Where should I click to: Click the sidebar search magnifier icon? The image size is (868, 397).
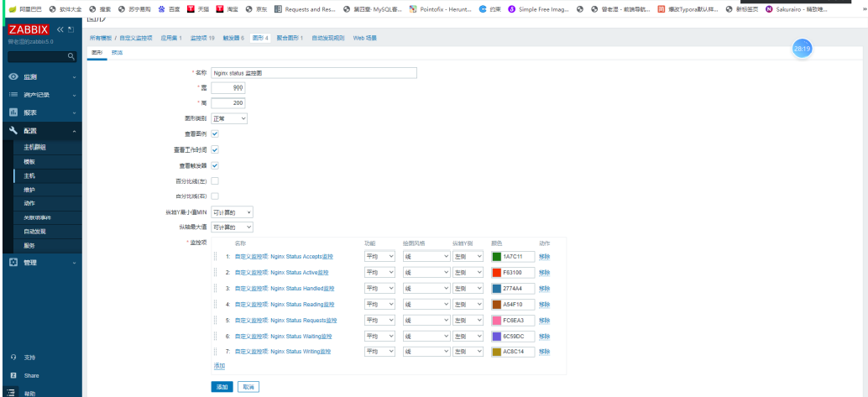71,56
